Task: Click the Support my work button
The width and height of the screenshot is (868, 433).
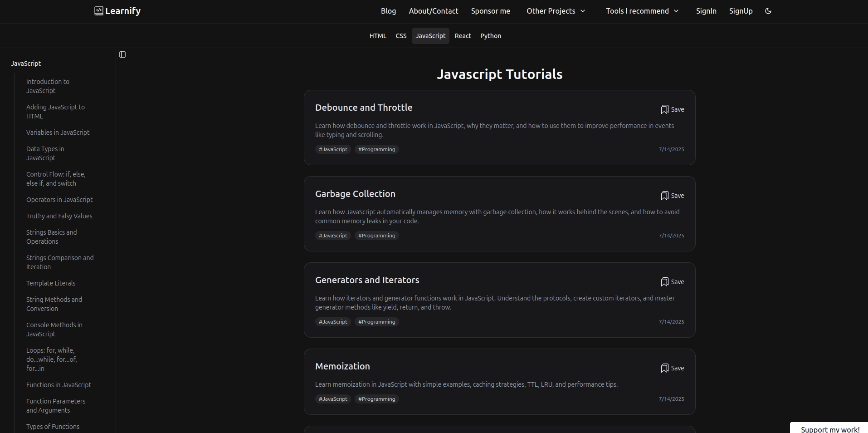Action: 829,429
